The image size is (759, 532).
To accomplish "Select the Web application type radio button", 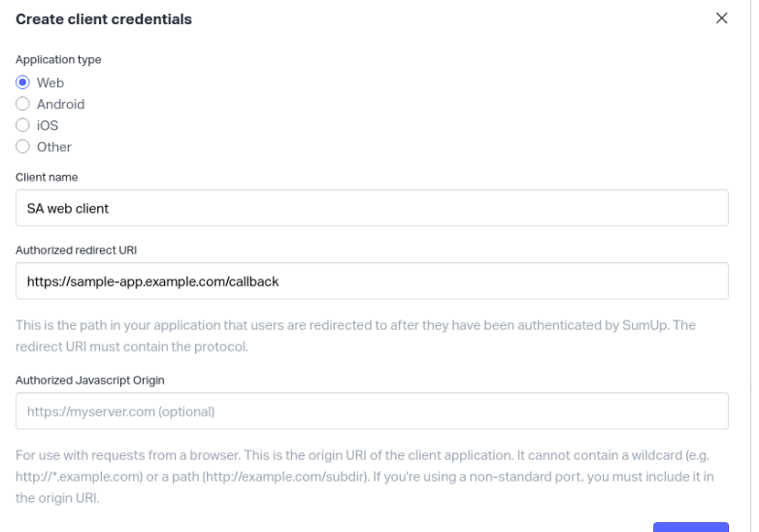I will 23,83.
